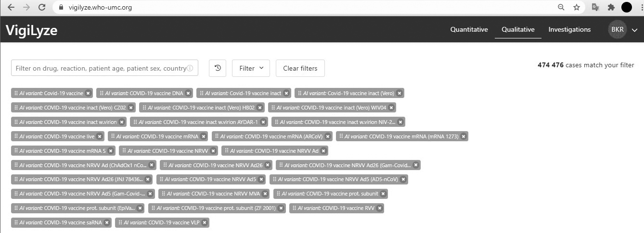This screenshot has height=233, width=644.
Task: Click the browser zoom magnifier icon
Action: click(x=561, y=7)
